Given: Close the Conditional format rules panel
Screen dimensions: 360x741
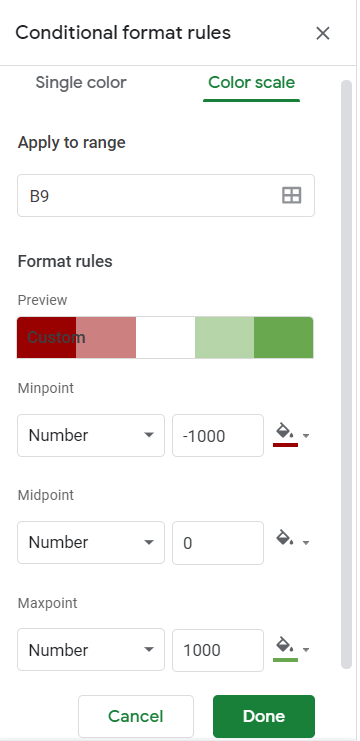Looking at the screenshot, I should click(x=323, y=33).
